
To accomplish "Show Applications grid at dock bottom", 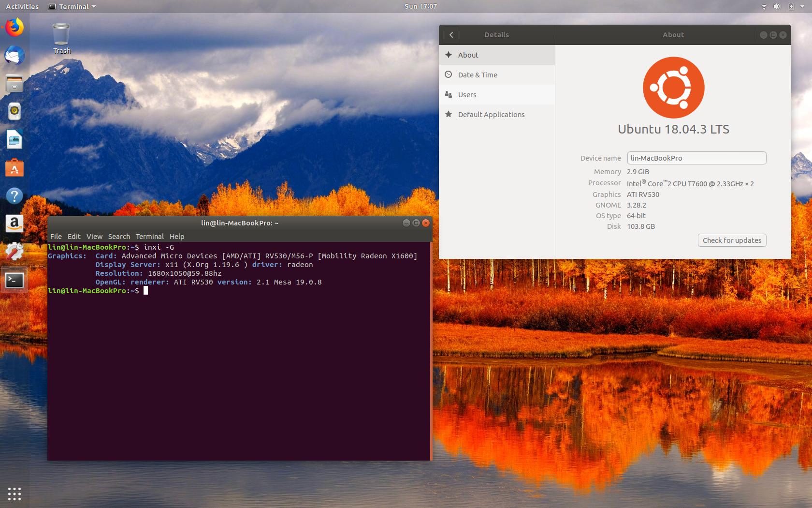I will [14, 493].
